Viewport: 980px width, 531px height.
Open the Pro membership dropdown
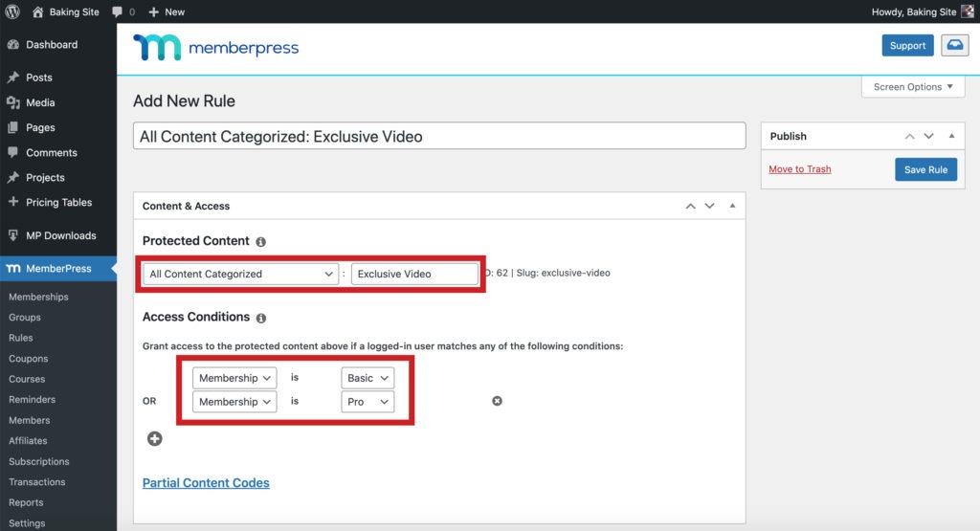point(367,402)
